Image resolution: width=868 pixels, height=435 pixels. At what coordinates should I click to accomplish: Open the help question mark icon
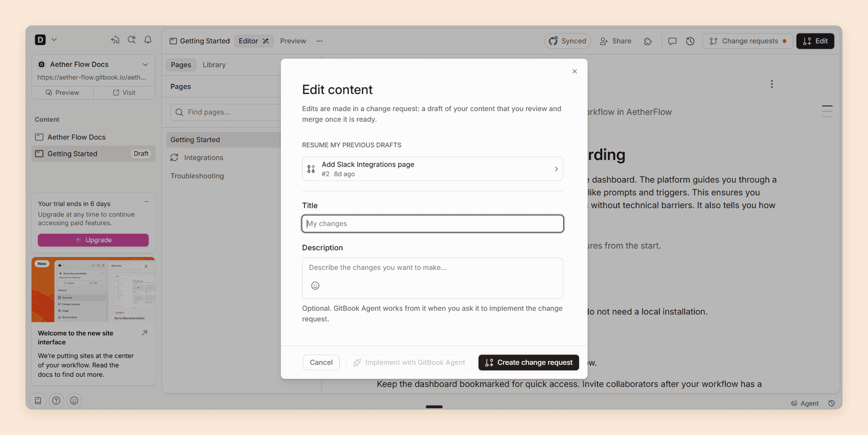pos(56,401)
